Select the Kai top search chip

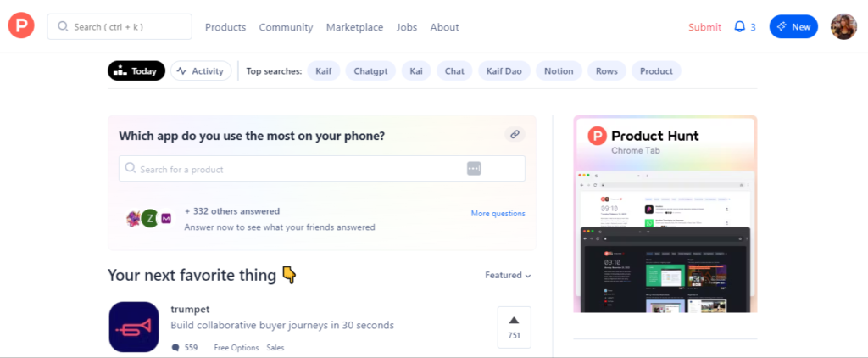tap(415, 71)
